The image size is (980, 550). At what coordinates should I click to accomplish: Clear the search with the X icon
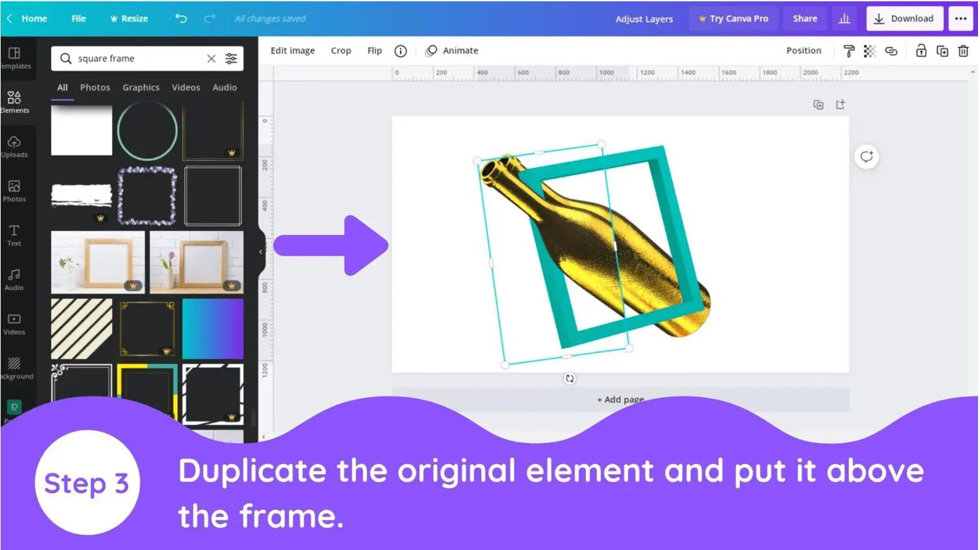click(211, 58)
